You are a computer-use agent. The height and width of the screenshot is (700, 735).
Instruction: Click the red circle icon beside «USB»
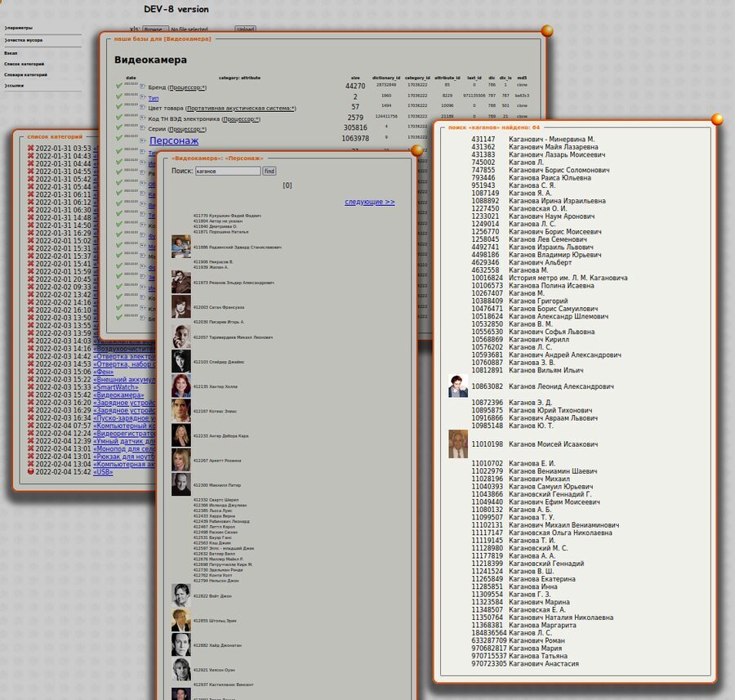coord(31,471)
